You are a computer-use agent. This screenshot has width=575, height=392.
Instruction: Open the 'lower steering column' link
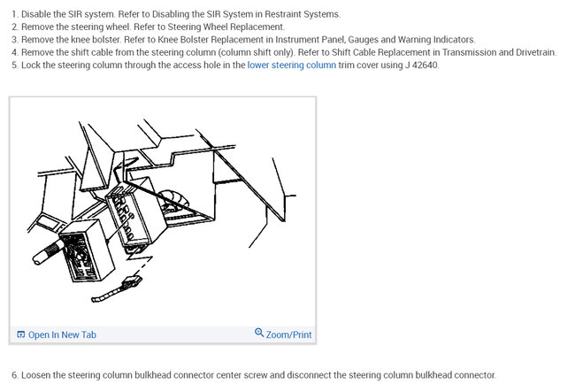coord(292,65)
